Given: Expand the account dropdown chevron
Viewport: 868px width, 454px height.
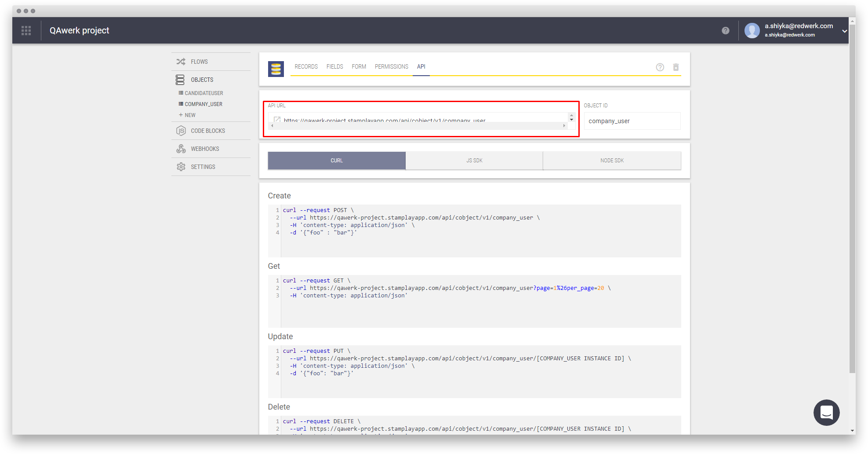Looking at the screenshot, I should pyautogui.click(x=844, y=31).
